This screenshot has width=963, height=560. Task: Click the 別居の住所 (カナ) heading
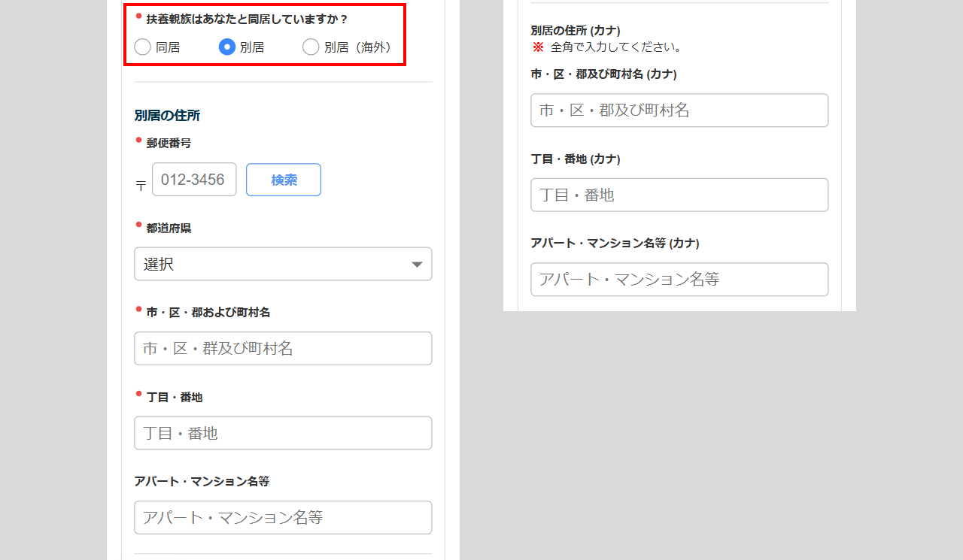pos(576,31)
